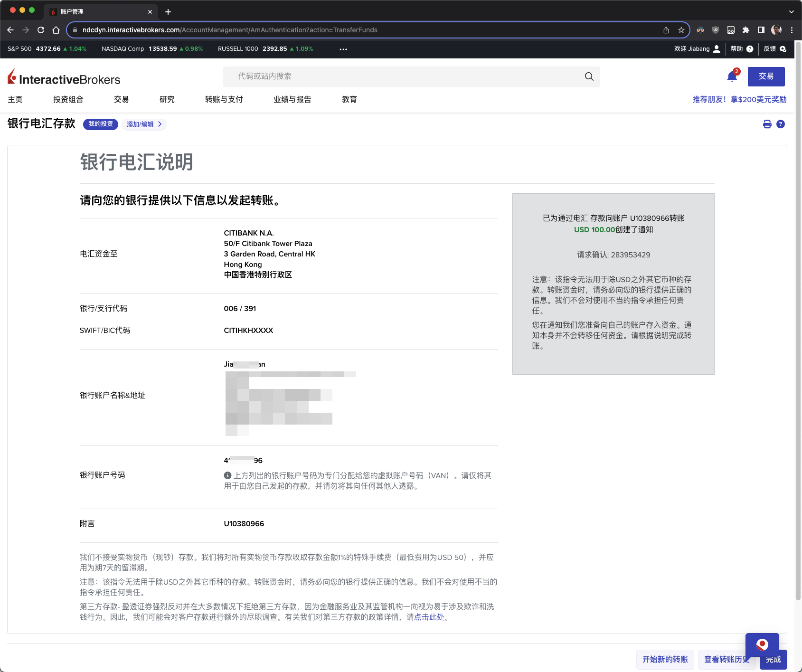Print the wire instructions page
This screenshot has width=802, height=672.
point(767,124)
